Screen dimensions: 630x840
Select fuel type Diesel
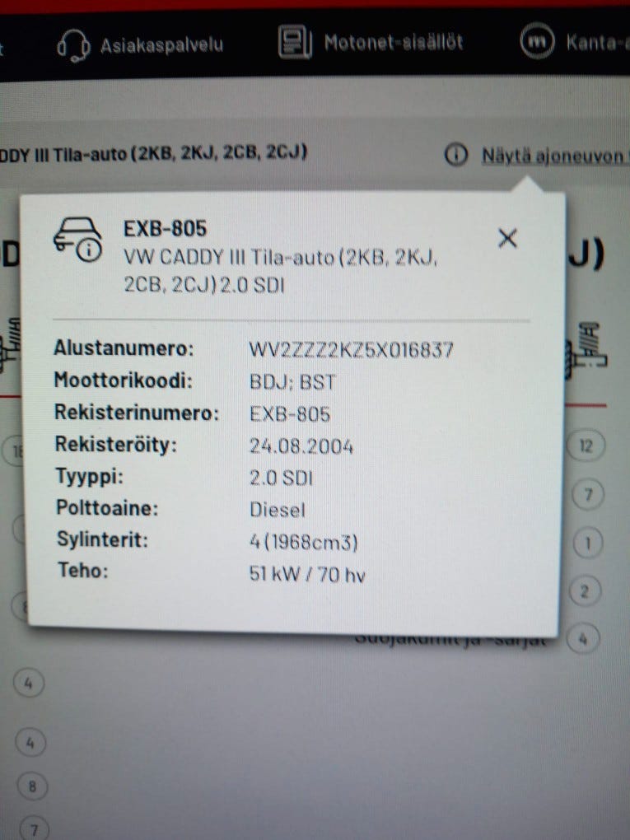click(x=277, y=510)
